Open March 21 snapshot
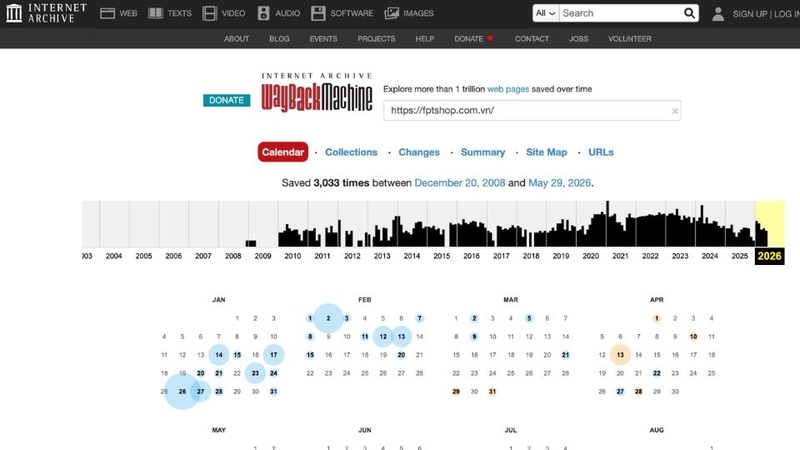 [565, 355]
